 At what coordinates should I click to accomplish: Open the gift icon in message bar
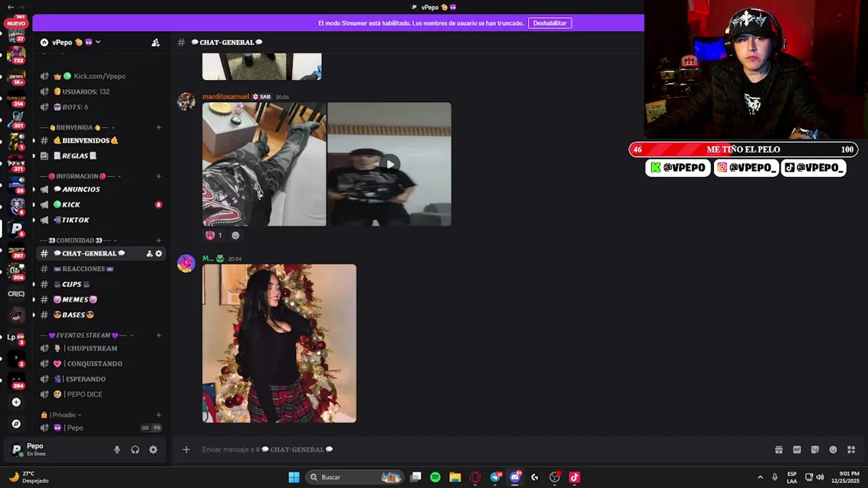(778, 449)
